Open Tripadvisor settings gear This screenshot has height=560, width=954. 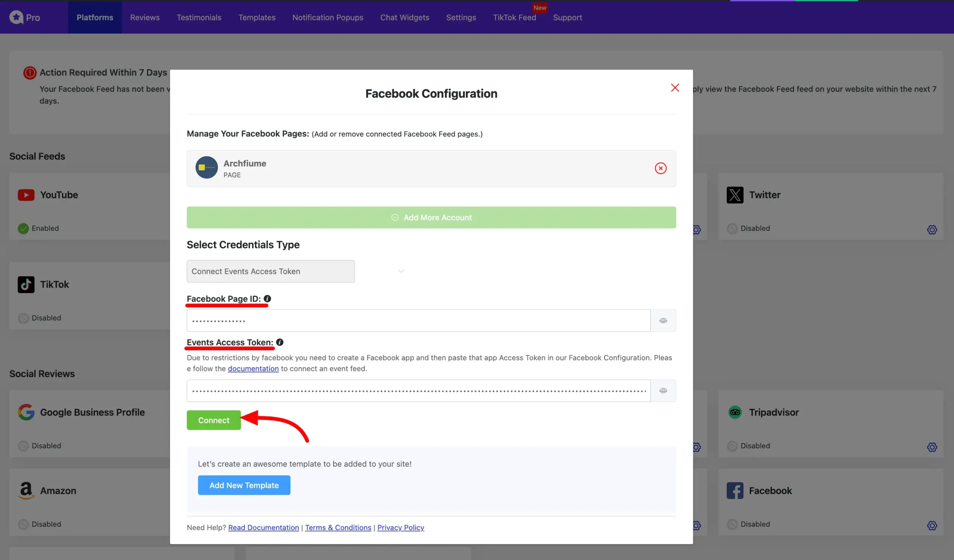click(x=932, y=447)
